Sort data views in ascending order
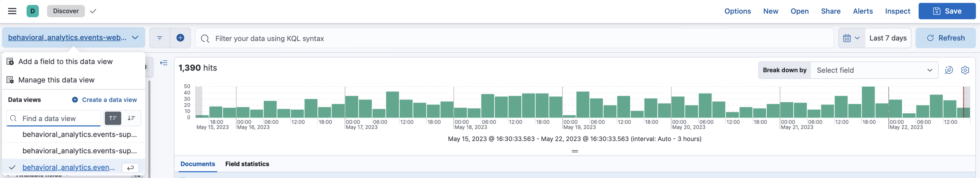Viewport: 980px width, 178px height. 113,118
